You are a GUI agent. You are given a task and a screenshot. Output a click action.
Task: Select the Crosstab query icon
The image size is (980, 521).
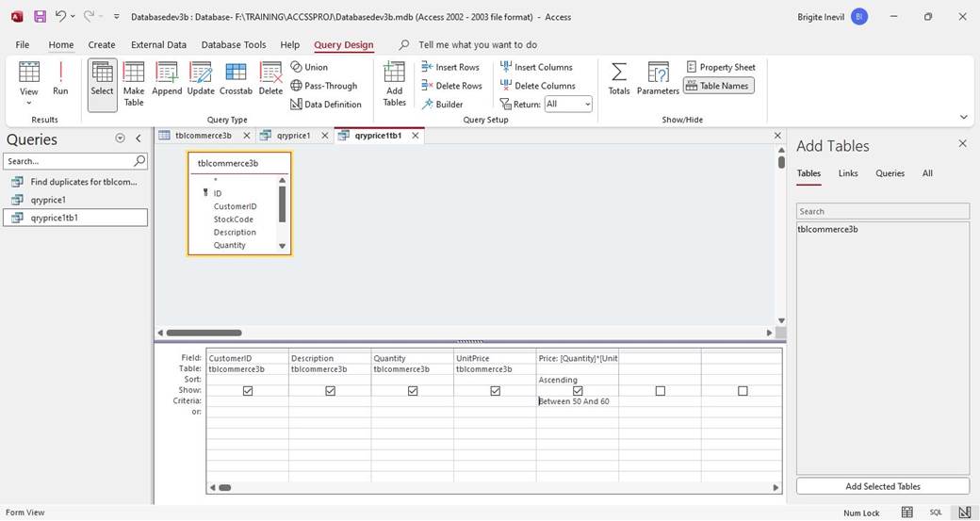tap(236, 79)
